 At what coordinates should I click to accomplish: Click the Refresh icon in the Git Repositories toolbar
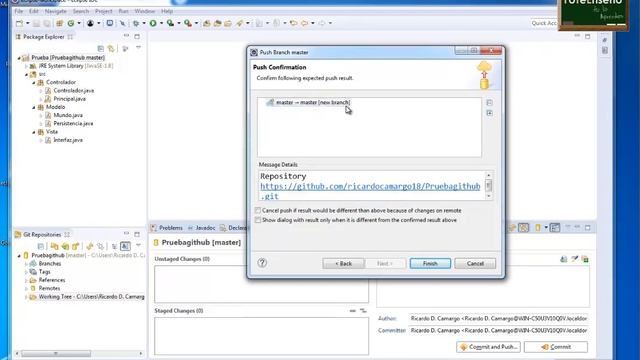90,246
